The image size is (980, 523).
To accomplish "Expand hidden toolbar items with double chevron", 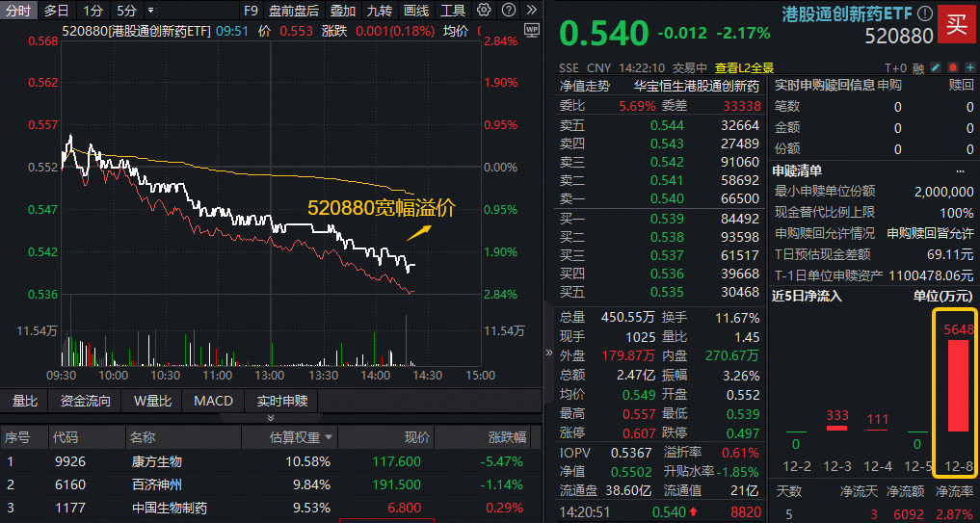I will pyautogui.click(x=527, y=11).
